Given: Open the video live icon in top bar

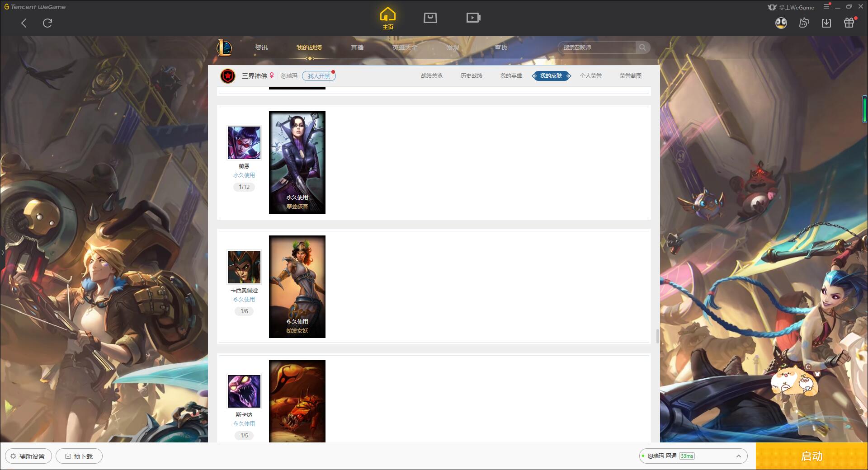Looking at the screenshot, I should [x=473, y=18].
